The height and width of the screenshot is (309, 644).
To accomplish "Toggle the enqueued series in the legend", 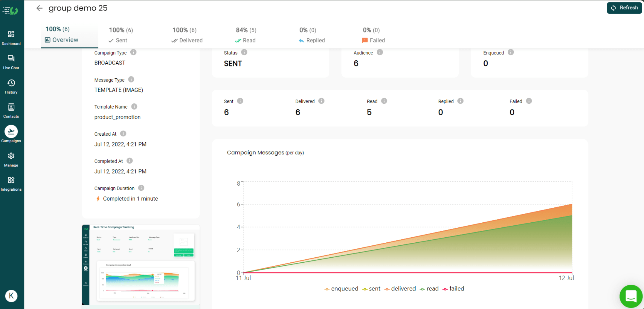I will click(x=341, y=288).
